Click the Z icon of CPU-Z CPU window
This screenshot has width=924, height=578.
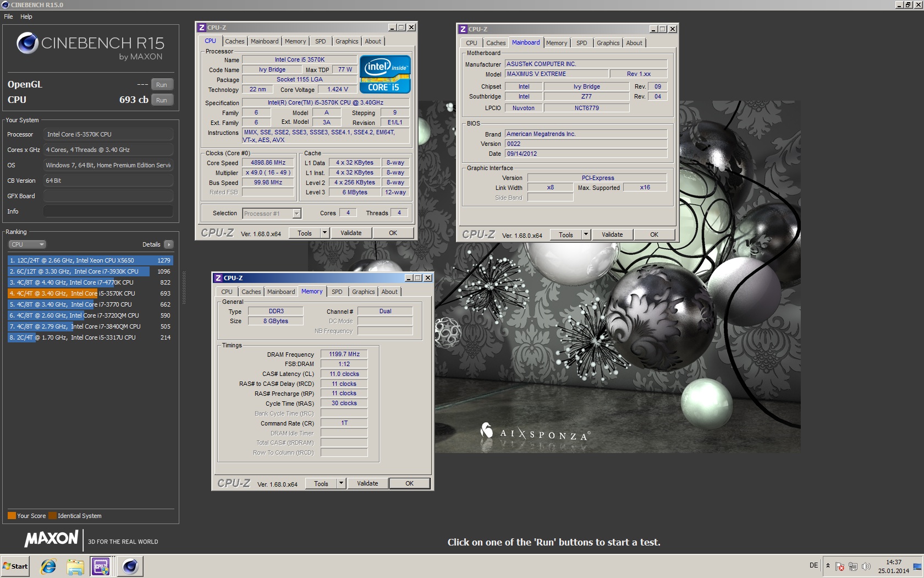[x=202, y=28]
